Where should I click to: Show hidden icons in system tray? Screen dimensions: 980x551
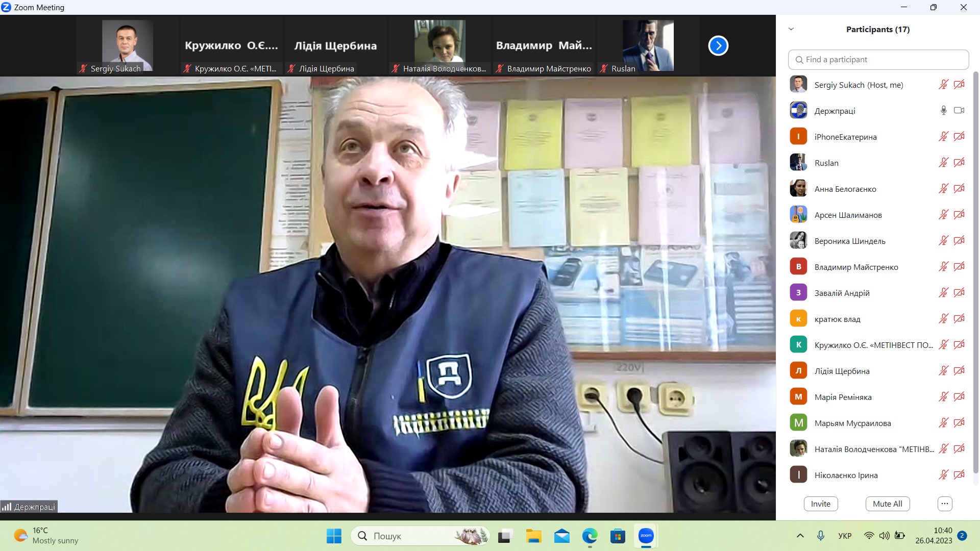800,536
